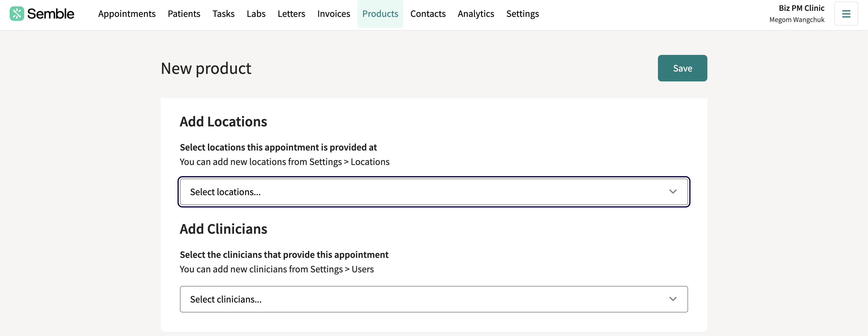Click 'Settings > Locations' hint text
The image size is (868, 336).
(349, 162)
